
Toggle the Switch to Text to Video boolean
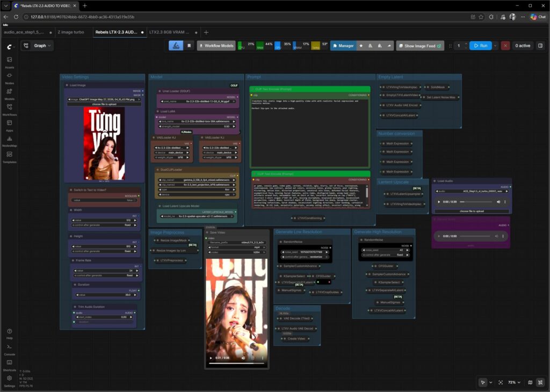pyautogui.click(x=105, y=200)
